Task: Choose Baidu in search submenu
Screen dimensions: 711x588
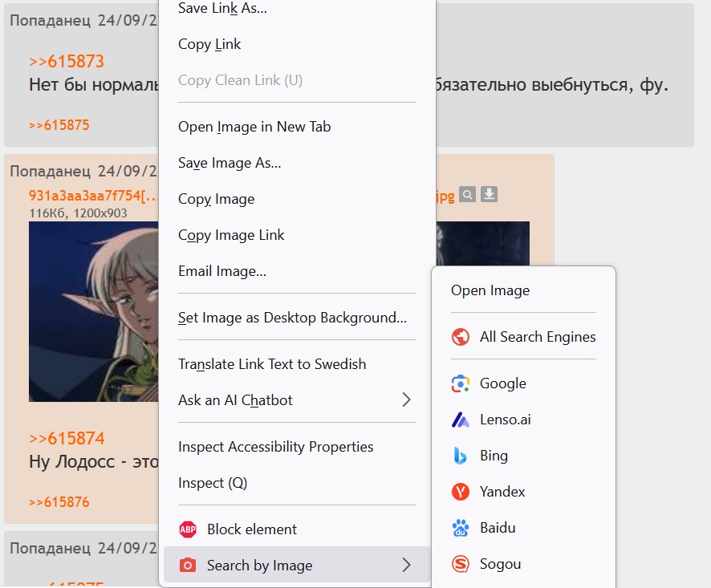Action: tap(524, 528)
